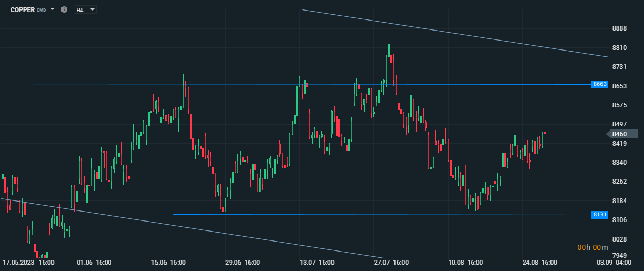The image size is (644, 271).
Task: Click the 8497 price axis value
Action: (620, 124)
